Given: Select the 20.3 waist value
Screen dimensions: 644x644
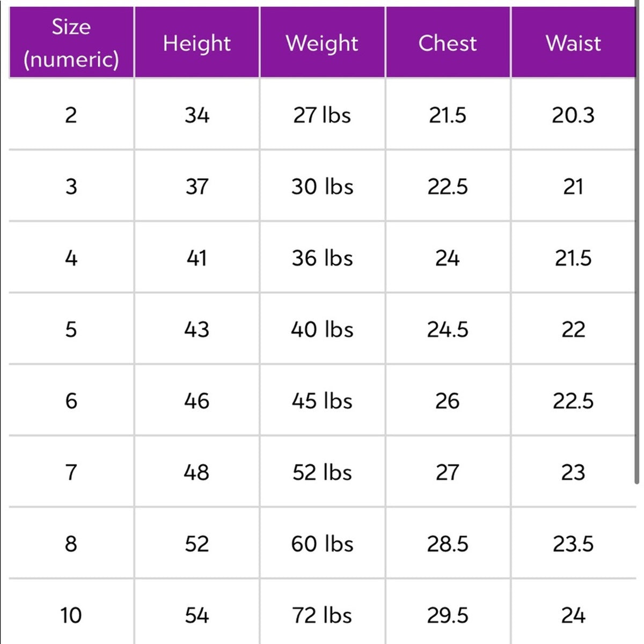Looking at the screenshot, I should [573, 114].
